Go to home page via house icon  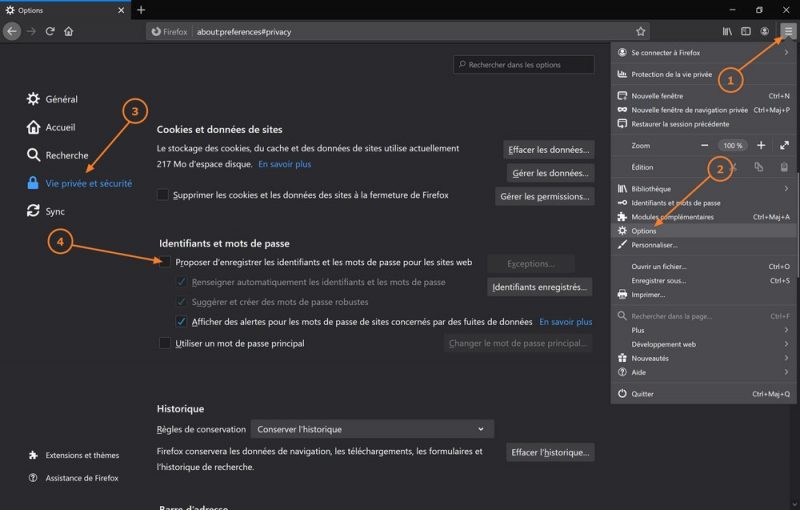click(x=69, y=31)
